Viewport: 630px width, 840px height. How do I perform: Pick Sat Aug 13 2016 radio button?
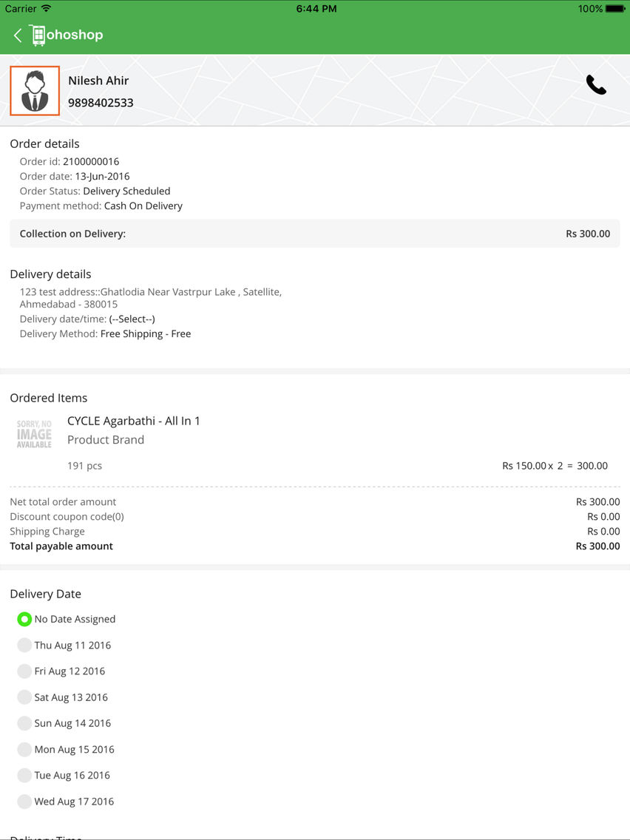(x=24, y=697)
